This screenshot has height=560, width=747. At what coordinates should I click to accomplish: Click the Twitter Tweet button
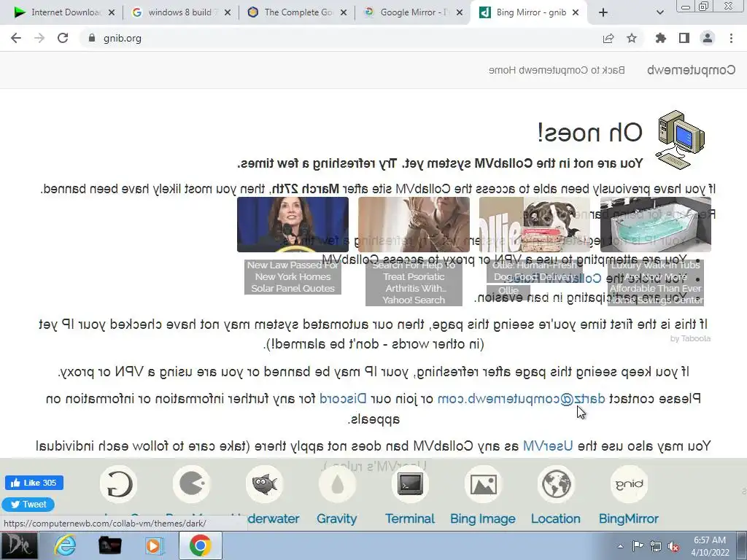tap(28, 505)
